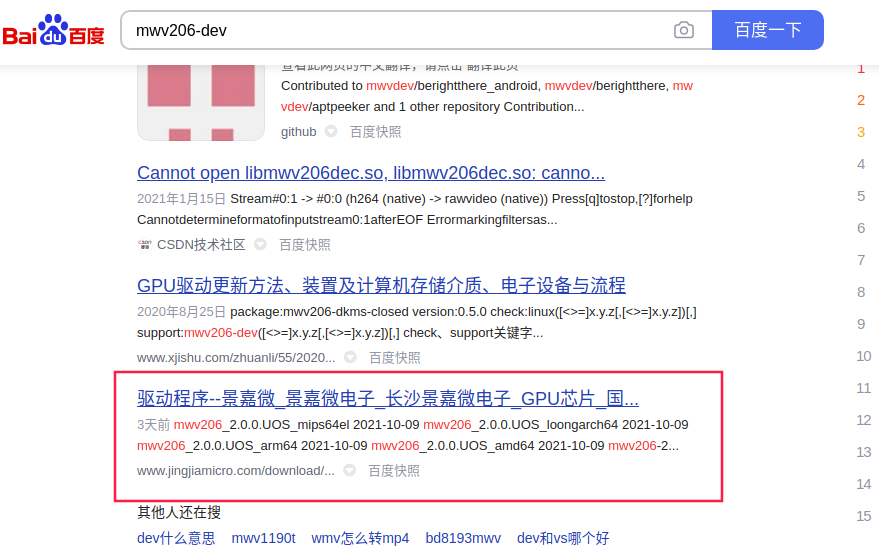The height and width of the screenshot is (547, 879).
Task: Click ranking number 9 in sidebar
Action: tap(861, 324)
